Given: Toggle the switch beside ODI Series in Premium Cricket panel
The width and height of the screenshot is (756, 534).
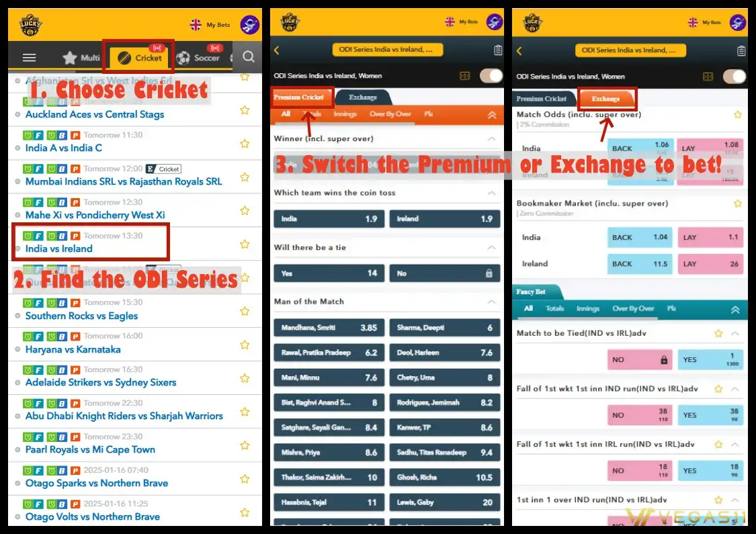Looking at the screenshot, I should tap(491, 76).
